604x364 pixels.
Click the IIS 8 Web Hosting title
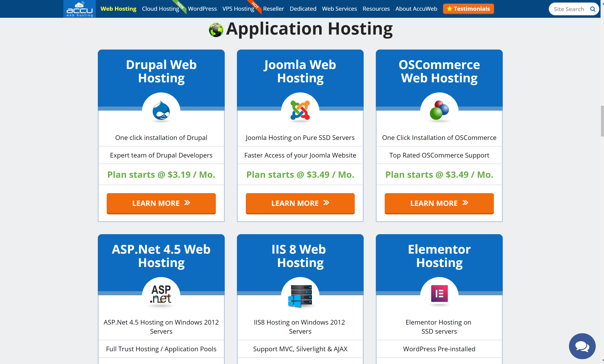tap(299, 256)
